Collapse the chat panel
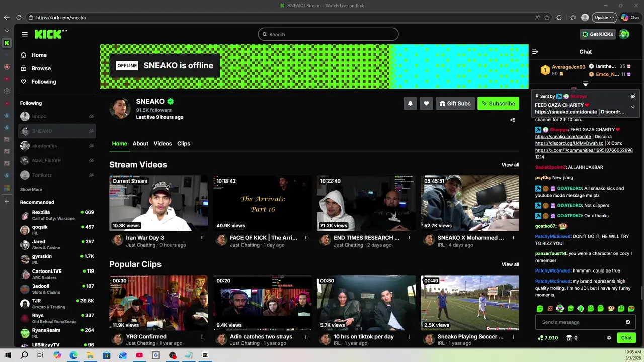 535,52
